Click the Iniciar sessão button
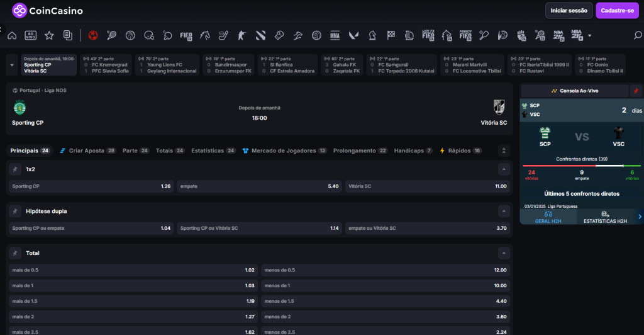The height and width of the screenshot is (335, 644). [569, 11]
